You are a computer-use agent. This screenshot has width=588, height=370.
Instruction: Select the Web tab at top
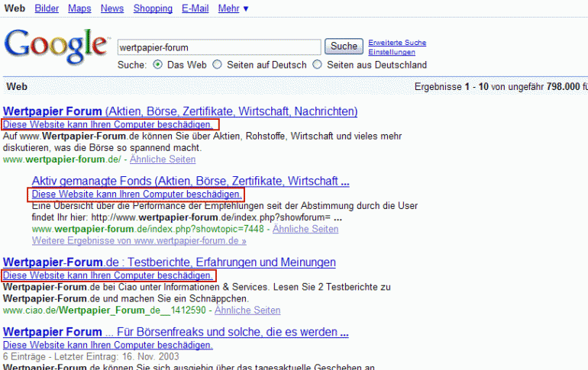pos(15,8)
